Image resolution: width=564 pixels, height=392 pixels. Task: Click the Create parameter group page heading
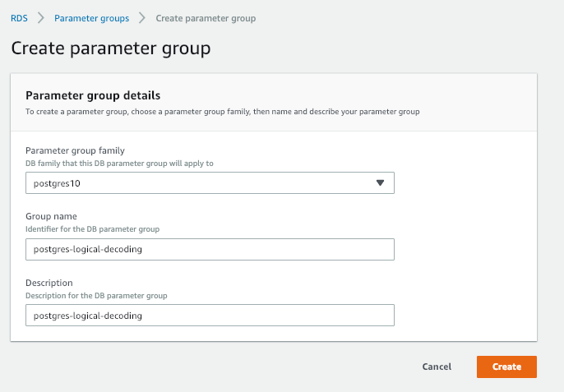[110, 48]
